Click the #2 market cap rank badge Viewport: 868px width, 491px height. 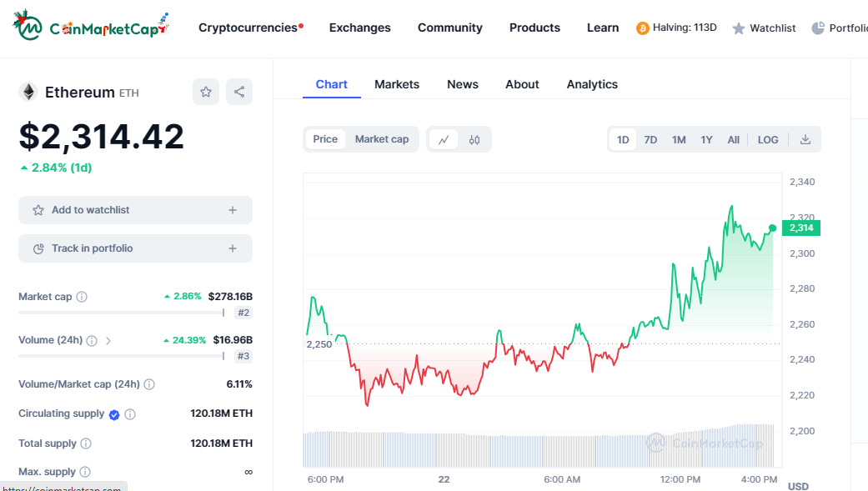tap(243, 313)
